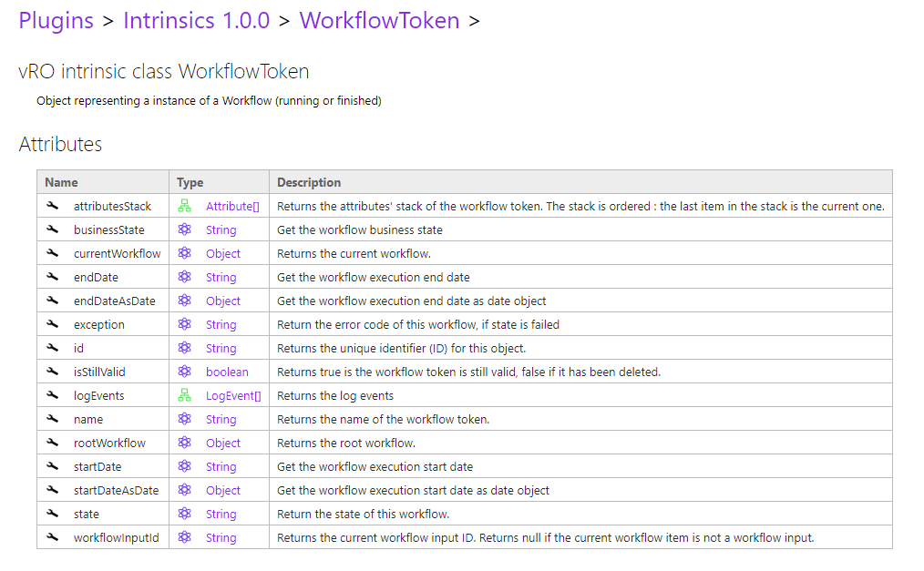Open the Object type link for startDateAsDate
The height and width of the screenshot is (571, 924).
pos(223,490)
